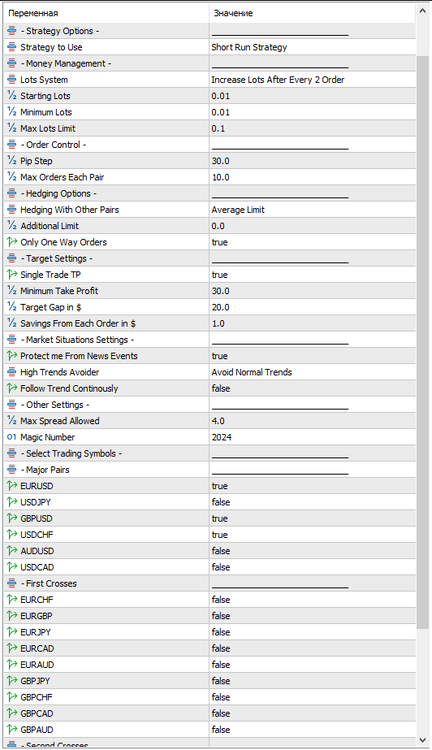The image size is (432, 750).
Task: Select the GBPAUD variable row
Action: [x=210, y=730]
